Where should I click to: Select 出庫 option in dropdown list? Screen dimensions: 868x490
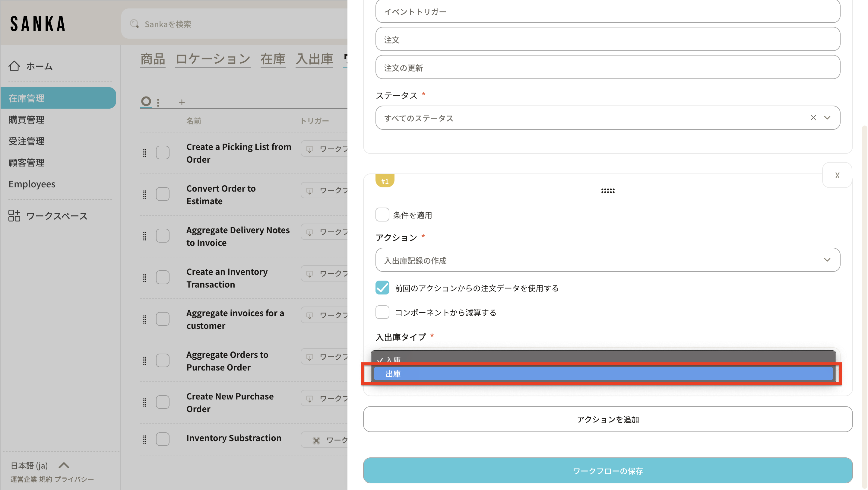tap(603, 374)
